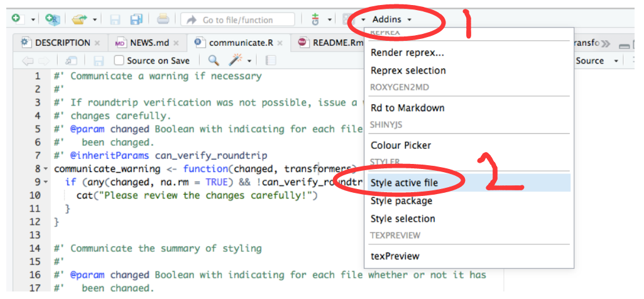Click the Code Tools magic wand icon
Screen dimensions: 644x299
point(236,60)
